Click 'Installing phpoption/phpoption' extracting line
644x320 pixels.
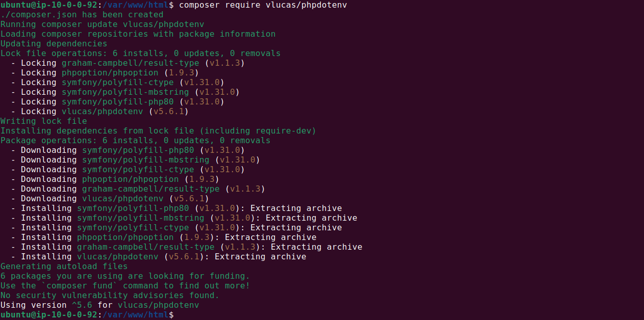(x=164, y=237)
